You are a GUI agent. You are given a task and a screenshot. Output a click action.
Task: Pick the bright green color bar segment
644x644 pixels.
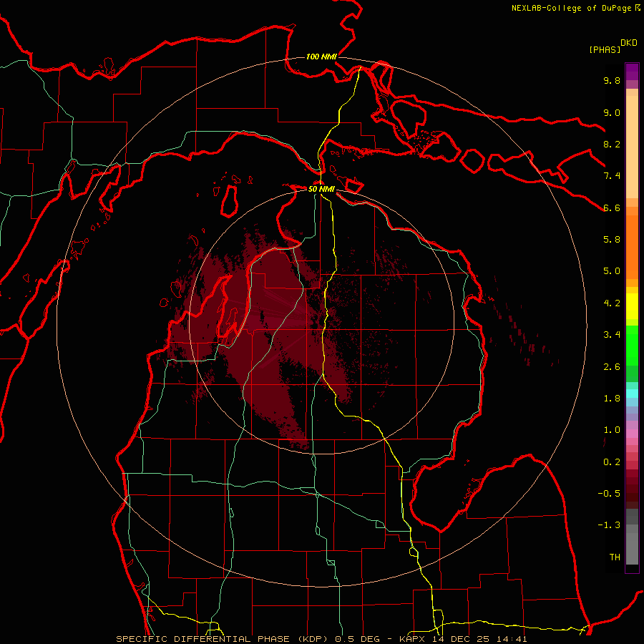632,346
